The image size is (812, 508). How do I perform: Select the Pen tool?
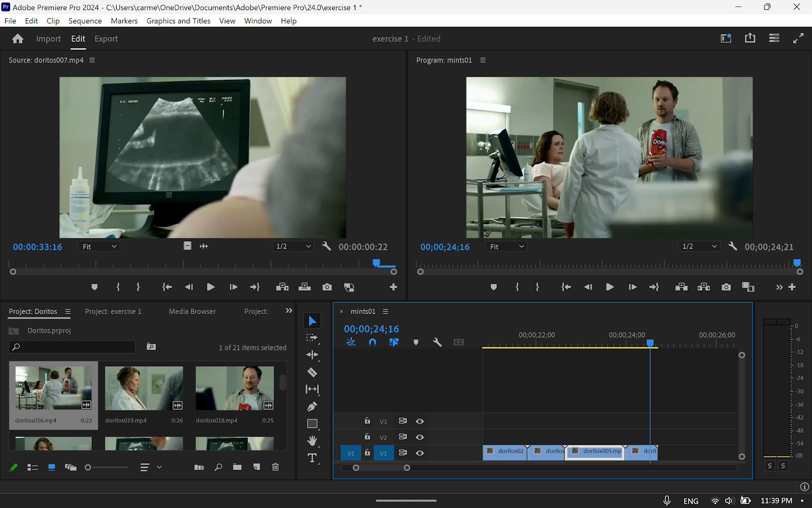(x=312, y=406)
